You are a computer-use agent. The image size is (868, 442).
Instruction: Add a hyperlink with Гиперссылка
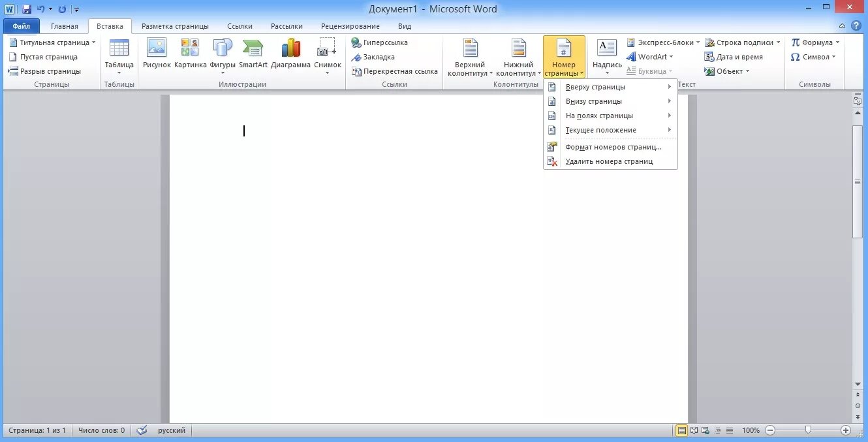point(380,42)
